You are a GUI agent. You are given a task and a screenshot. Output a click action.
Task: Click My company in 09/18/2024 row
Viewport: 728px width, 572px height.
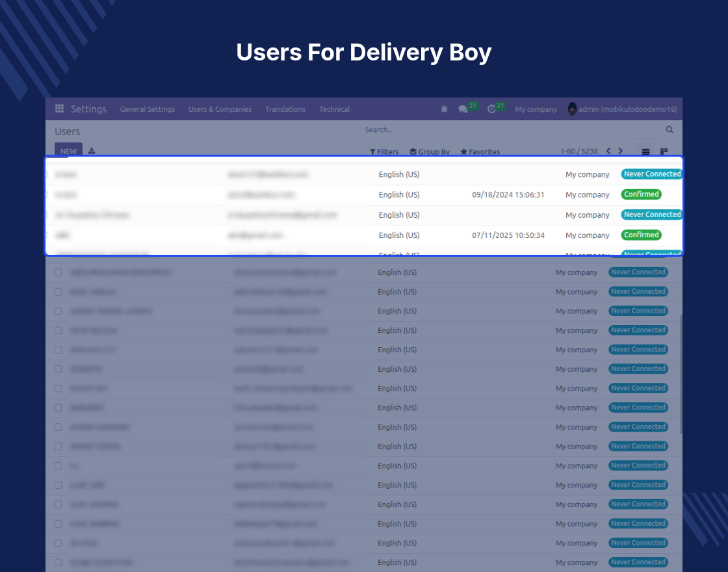tap(588, 194)
